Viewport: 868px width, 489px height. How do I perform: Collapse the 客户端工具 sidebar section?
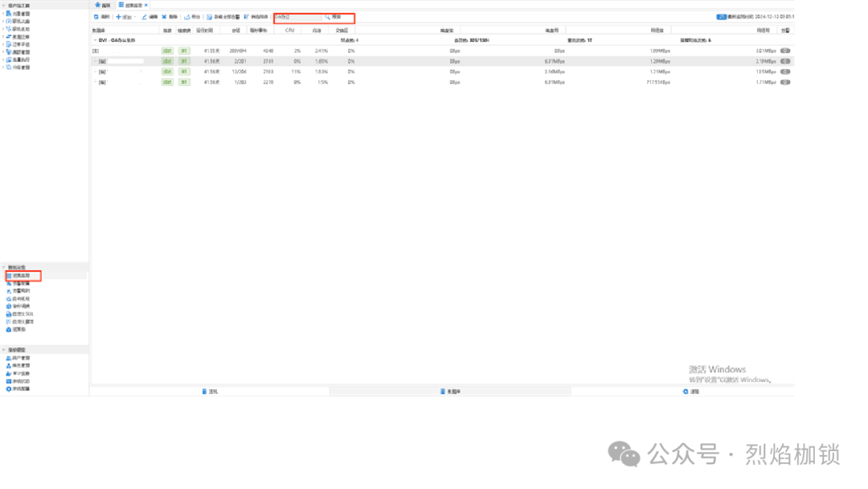pos(3,6)
